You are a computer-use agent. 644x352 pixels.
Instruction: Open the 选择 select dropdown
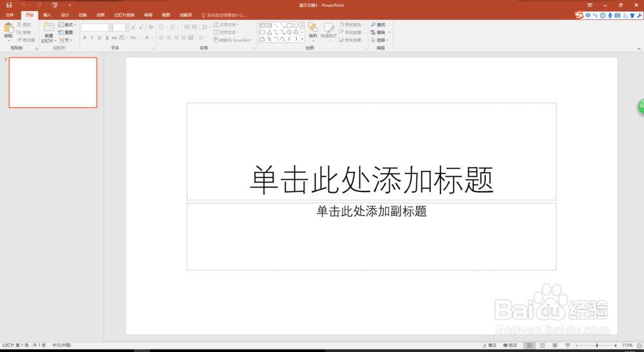pos(380,41)
